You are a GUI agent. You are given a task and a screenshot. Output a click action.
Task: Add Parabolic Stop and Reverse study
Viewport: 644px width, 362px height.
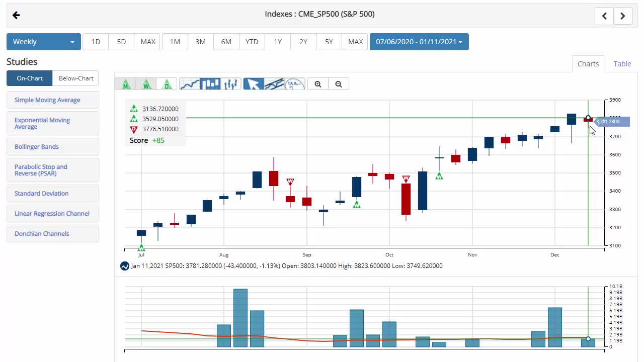coord(53,170)
